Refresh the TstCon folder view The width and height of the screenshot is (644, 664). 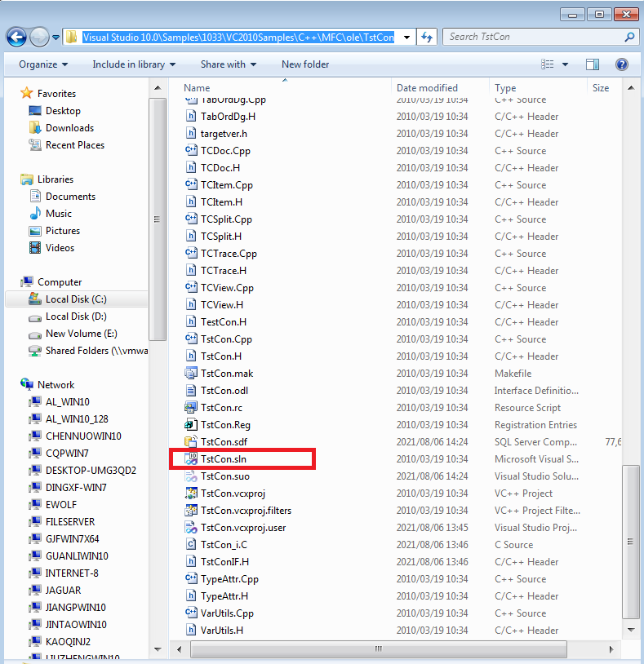tap(427, 38)
